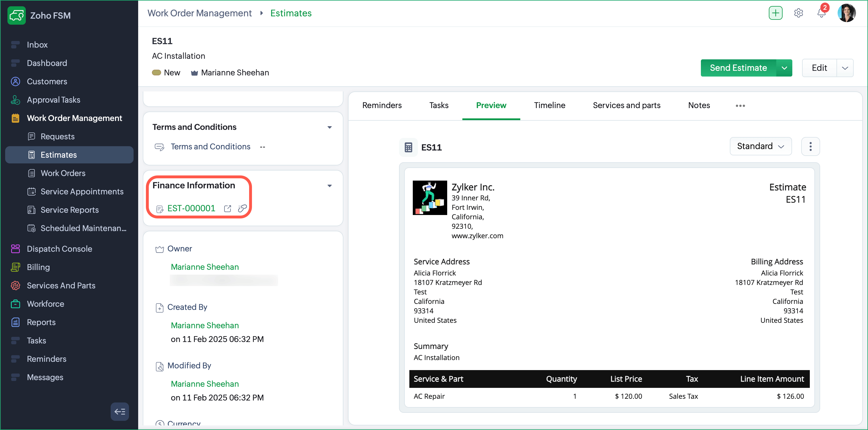
Task: Collapse the Finance Information section
Action: [x=330, y=186]
